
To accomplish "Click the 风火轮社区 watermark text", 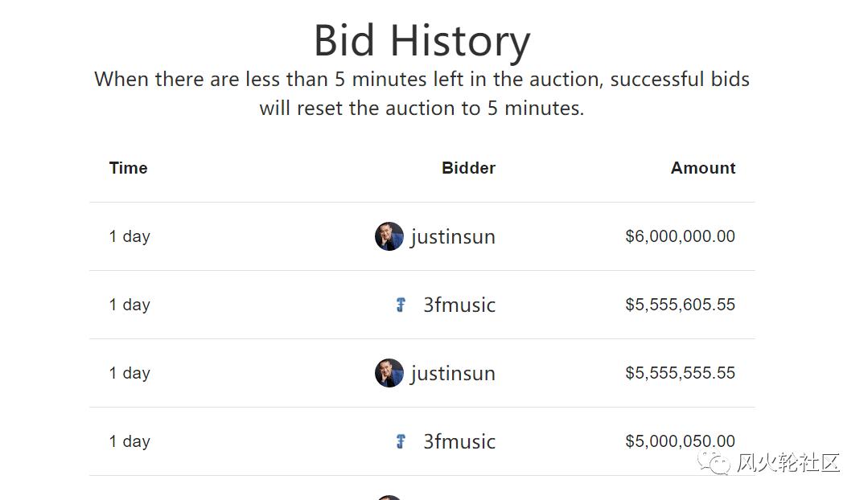I will pos(788,463).
